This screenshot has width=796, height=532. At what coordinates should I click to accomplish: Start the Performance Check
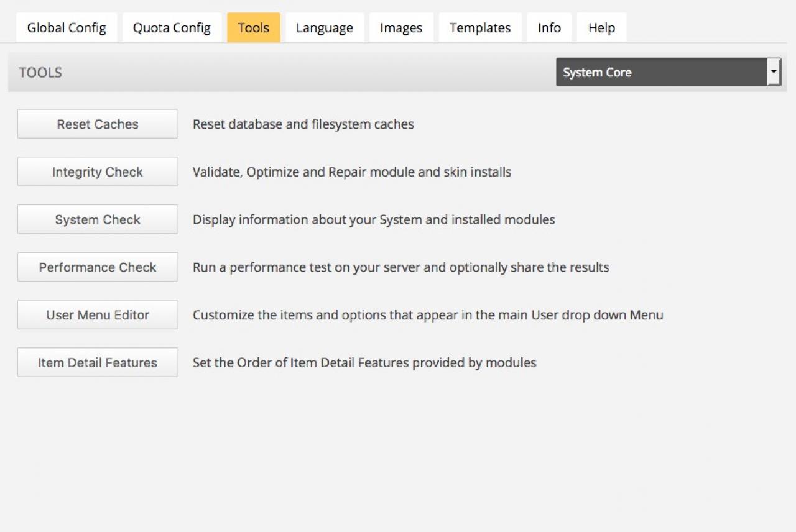(98, 267)
